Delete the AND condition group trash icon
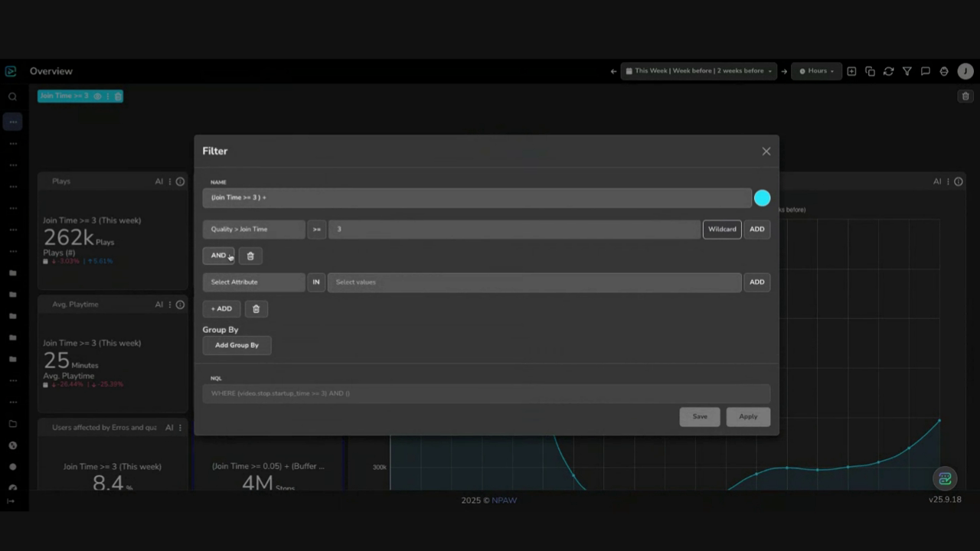 point(250,256)
